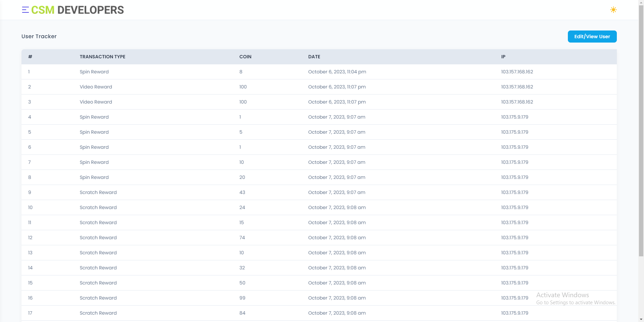Click the User Tracker heading
644x322 pixels.
tap(39, 36)
